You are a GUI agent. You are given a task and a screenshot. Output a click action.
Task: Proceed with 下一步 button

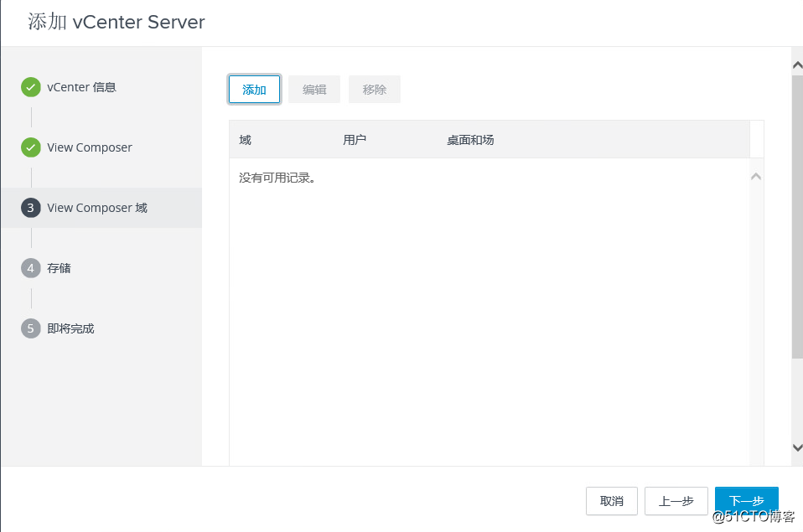(746, 501)
